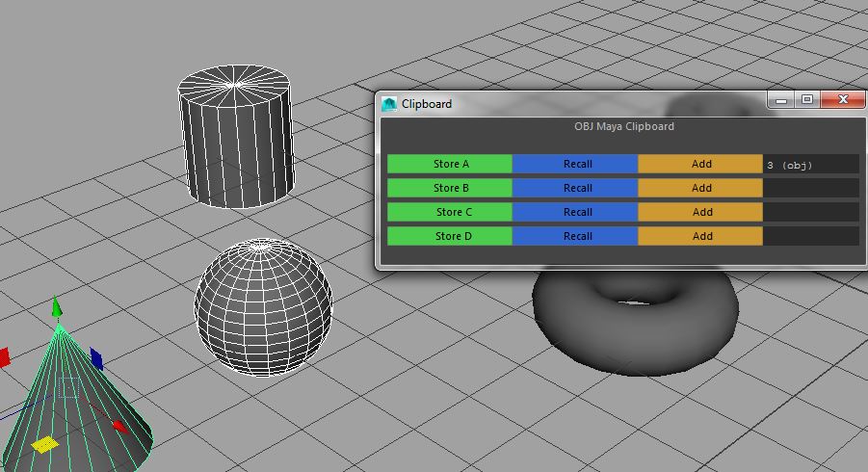868x472 pixels.
Task: Click the empty status field for slot B
Action: 811,188
